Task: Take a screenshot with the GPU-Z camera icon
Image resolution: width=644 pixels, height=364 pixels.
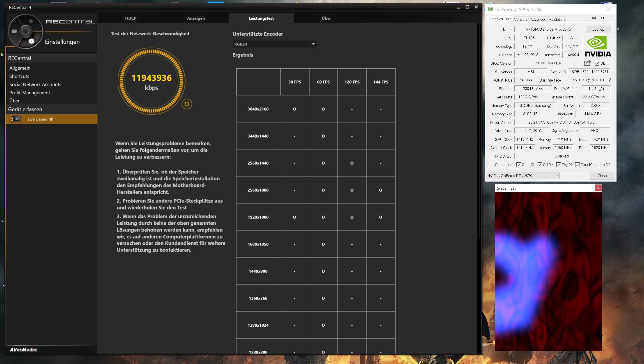Action: click(x=594, y=18)
